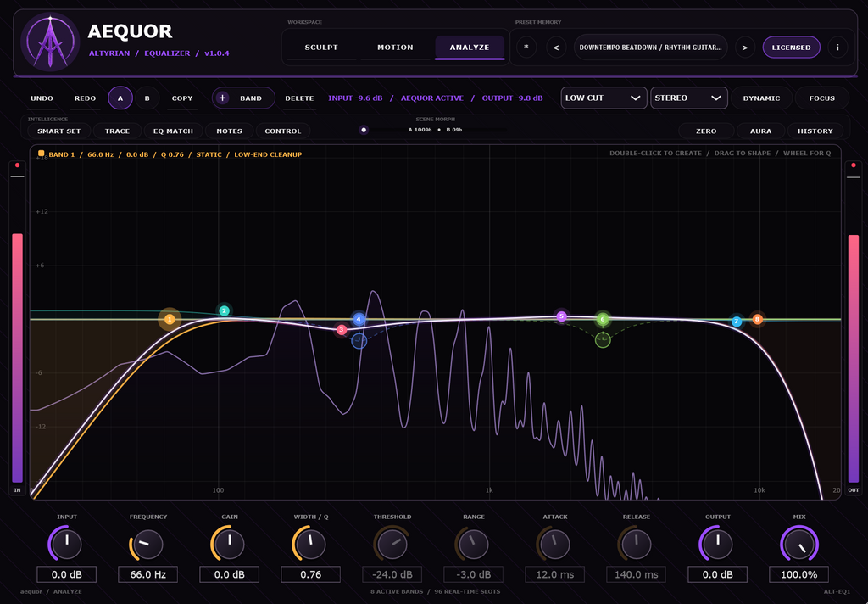Click the WIDTH / Q knob
The height and width of the screenshot is (604, 868).
tap(311, 544)
